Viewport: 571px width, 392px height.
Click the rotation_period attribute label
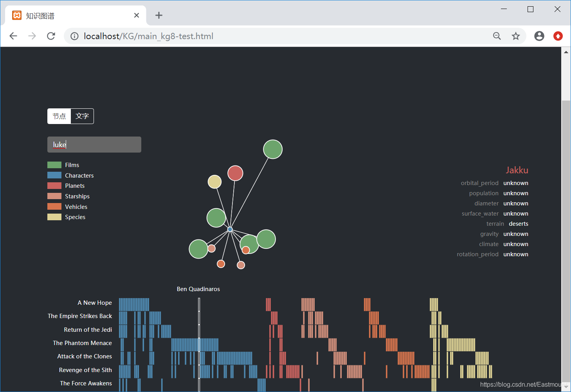(478, 254)
